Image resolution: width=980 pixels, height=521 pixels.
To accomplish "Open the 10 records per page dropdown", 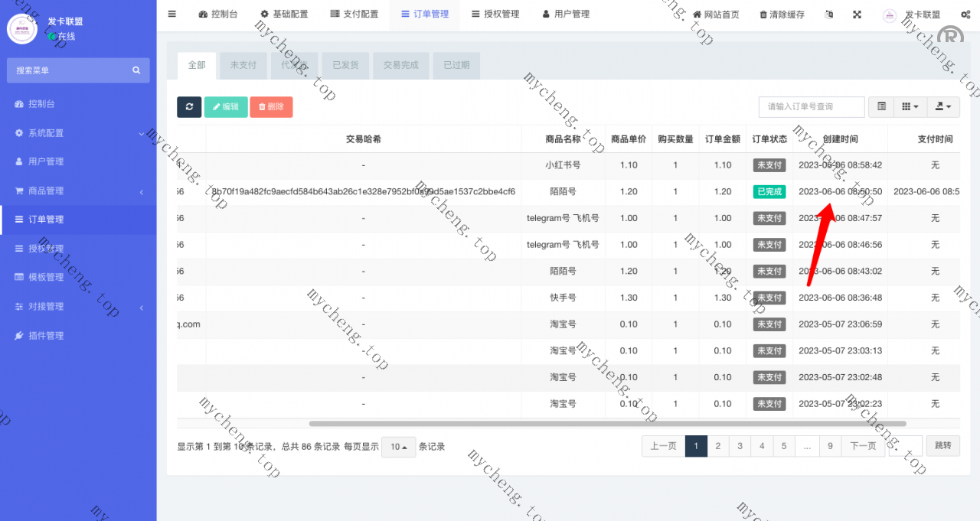I will (398, 447).
